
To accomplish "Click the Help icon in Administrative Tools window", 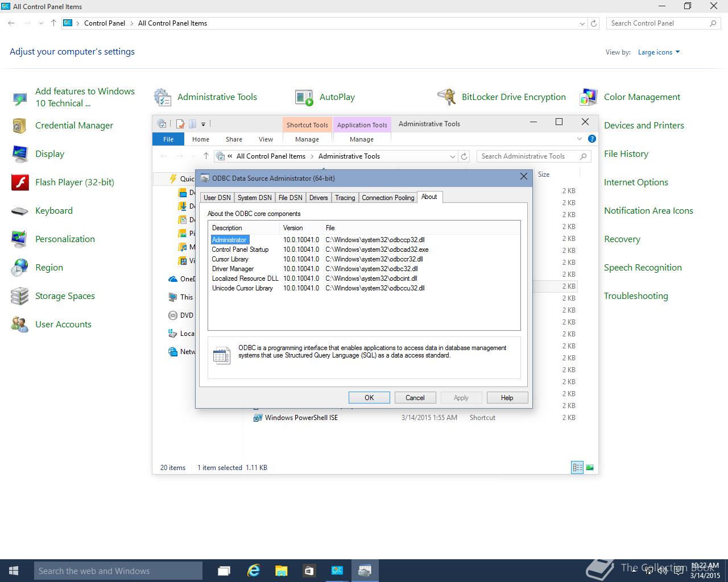I will (x=591, y=139).
